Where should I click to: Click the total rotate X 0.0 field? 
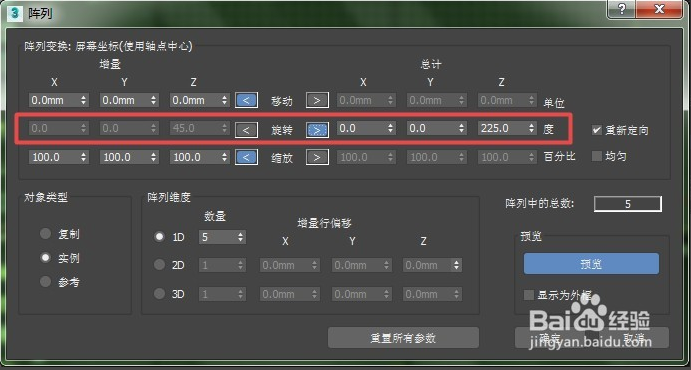click(366, 128)
